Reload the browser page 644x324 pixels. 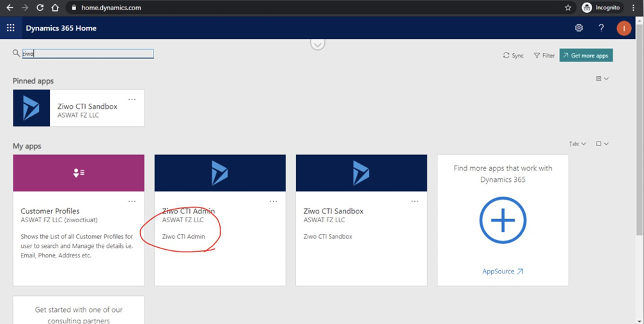[x=40, y=8]
